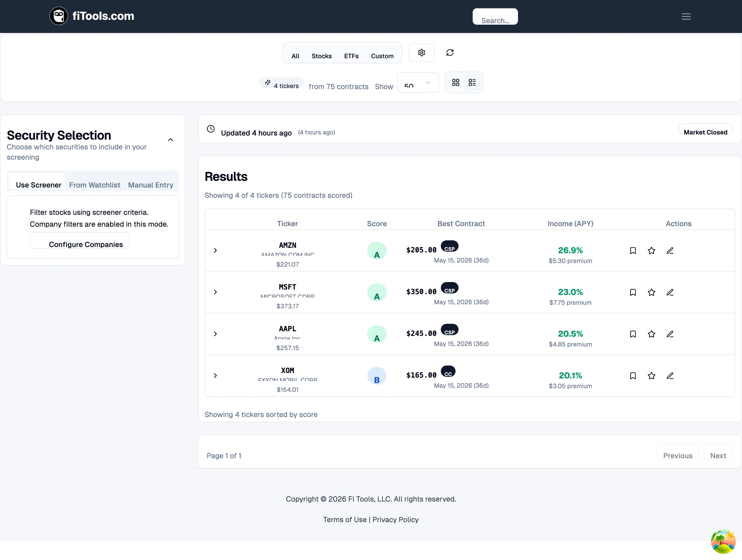Edit the AAPL row with pencil icon

670,334
